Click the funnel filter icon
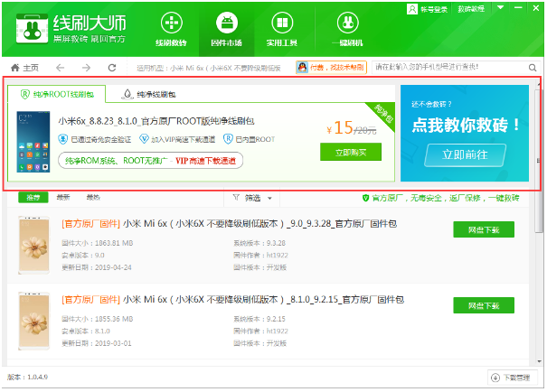Viewport: 547px width, 392px height. [x=236, y=198]
